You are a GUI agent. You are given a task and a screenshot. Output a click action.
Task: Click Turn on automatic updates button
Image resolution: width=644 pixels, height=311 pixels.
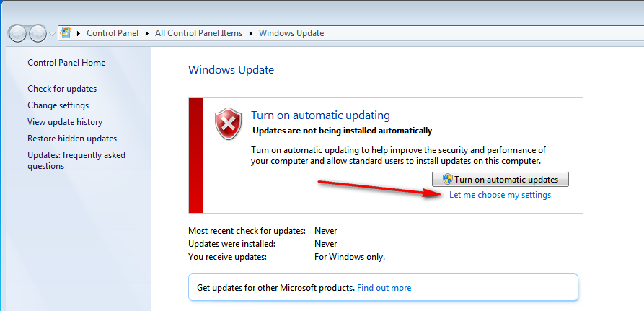point(500,180)
